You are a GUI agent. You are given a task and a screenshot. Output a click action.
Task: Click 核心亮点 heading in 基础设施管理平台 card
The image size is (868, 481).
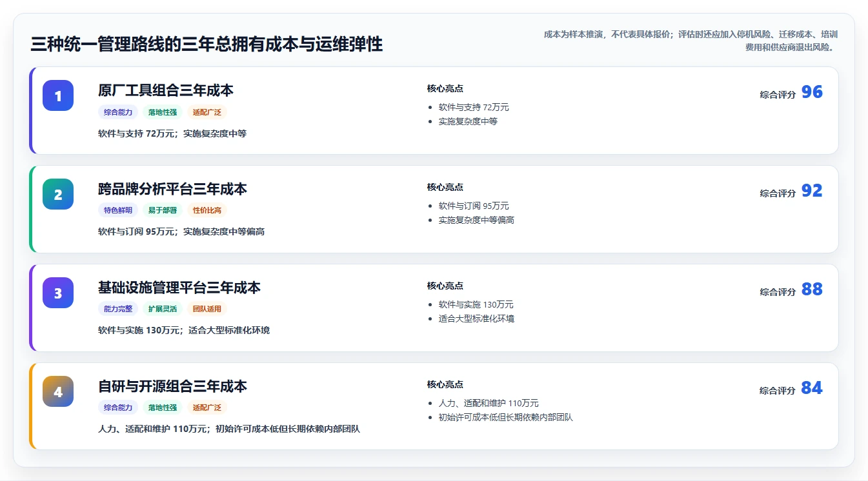click(445, 286)
